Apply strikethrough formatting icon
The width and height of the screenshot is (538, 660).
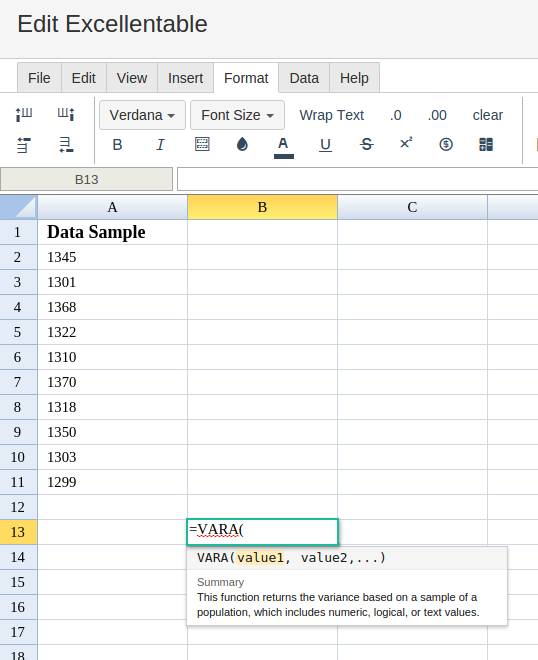click(366, 144)
